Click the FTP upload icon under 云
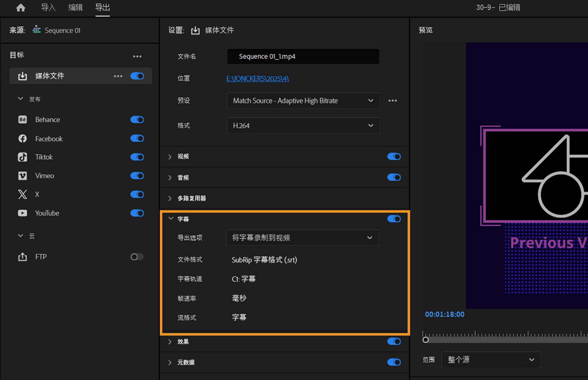This screenshot has width=588, height=380. coord(22,256)
